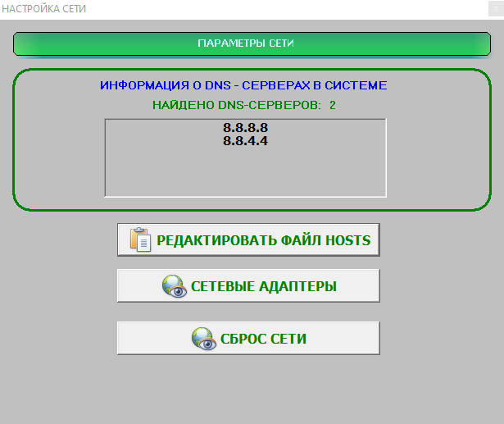
Task: Run СБРОС СЕТИ network reset
Action: [248, 338]
